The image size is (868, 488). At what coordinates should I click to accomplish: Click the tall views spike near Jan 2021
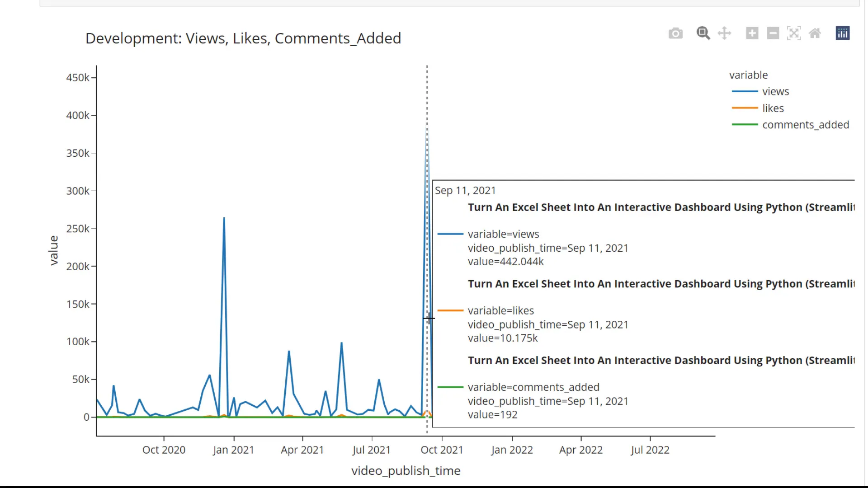tap(224, 218)
